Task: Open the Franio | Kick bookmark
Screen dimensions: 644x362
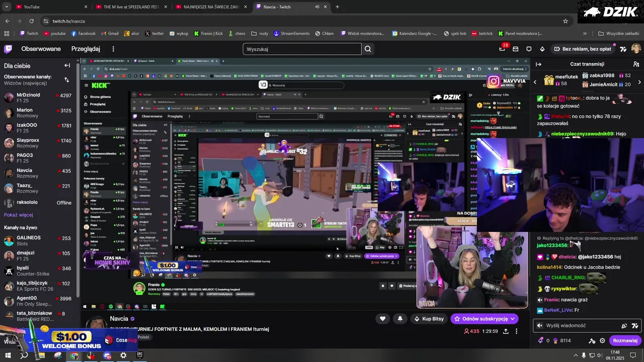Action: pos(208,34)
